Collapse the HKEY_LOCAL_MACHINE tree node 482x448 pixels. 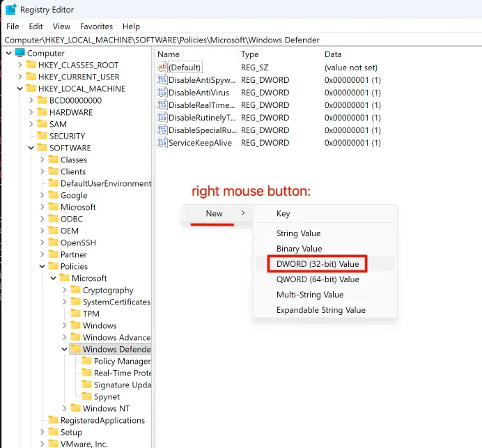(x=20, y=88)
